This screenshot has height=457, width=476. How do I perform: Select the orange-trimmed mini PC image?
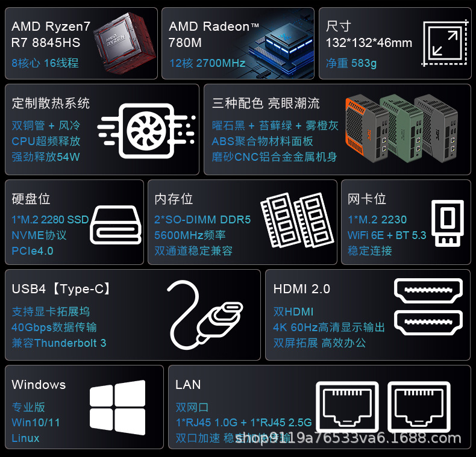click(366, 129)
